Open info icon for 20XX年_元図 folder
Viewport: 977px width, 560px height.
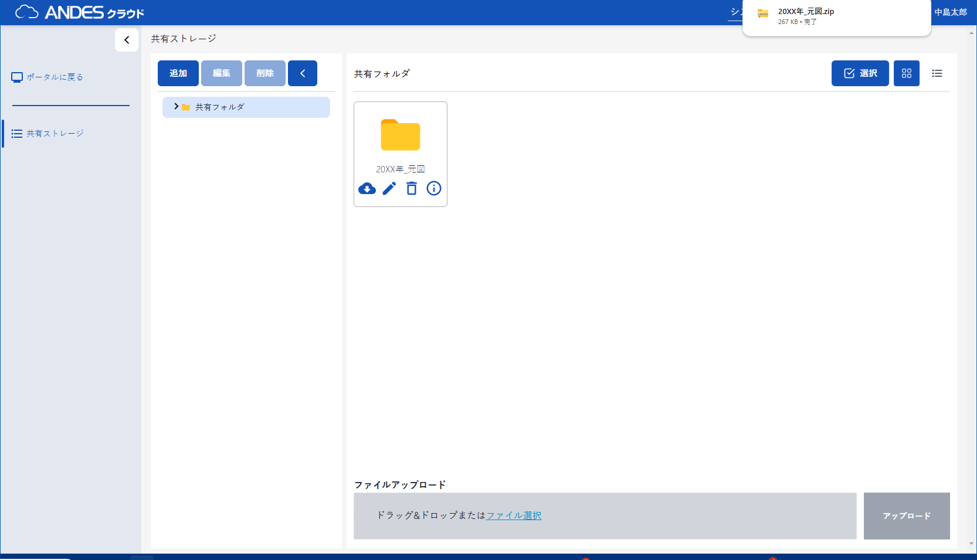434,188
